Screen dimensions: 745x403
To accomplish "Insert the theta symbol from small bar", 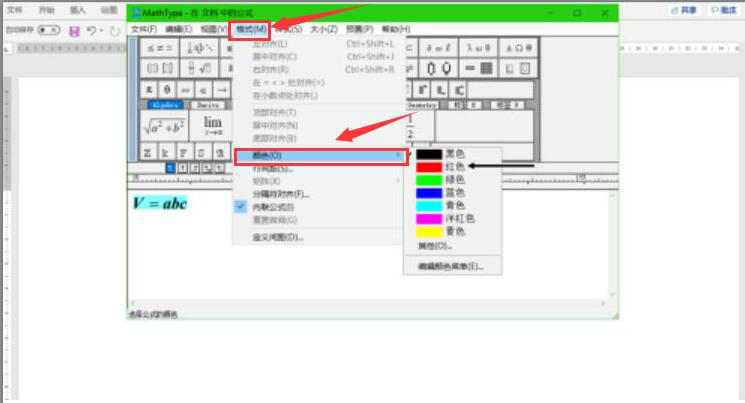I will [x=167, y=89].
